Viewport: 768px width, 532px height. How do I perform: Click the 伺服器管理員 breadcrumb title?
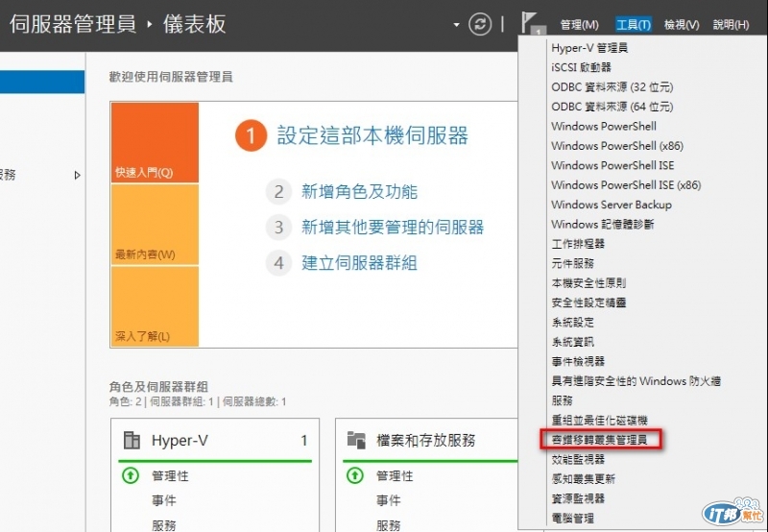(73, 24)
